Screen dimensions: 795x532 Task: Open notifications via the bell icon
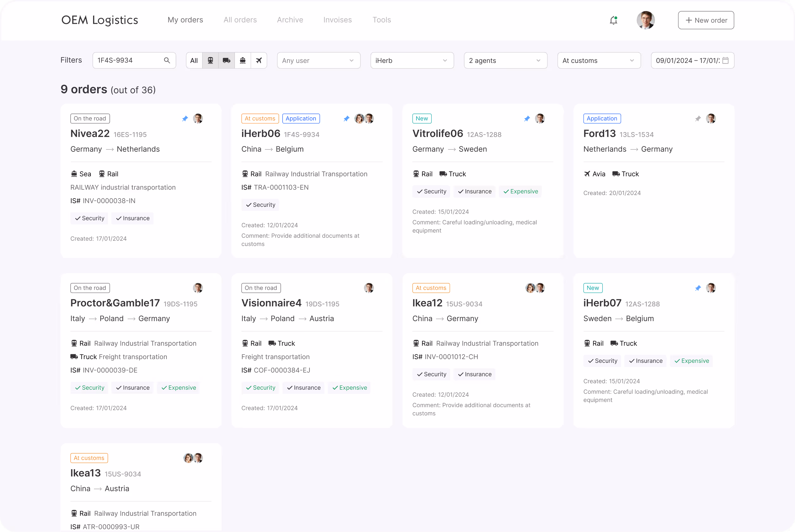click(613, 20)
